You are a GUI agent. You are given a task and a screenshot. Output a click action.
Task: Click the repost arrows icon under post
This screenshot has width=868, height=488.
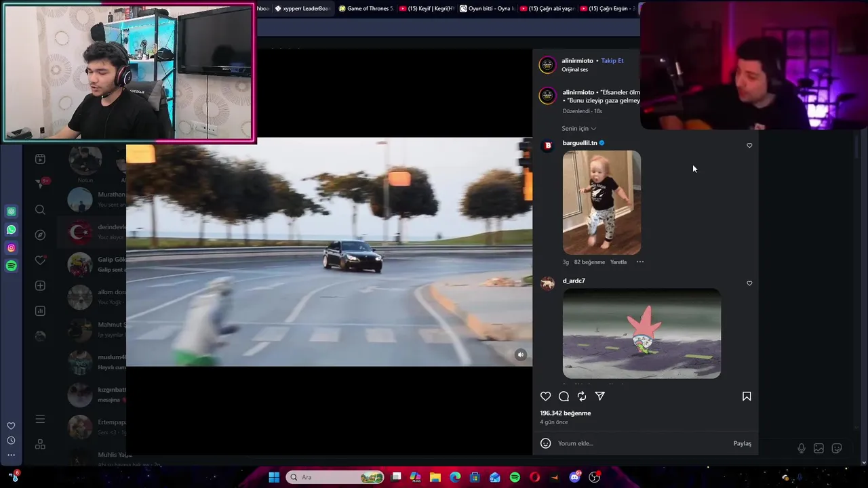582,396
